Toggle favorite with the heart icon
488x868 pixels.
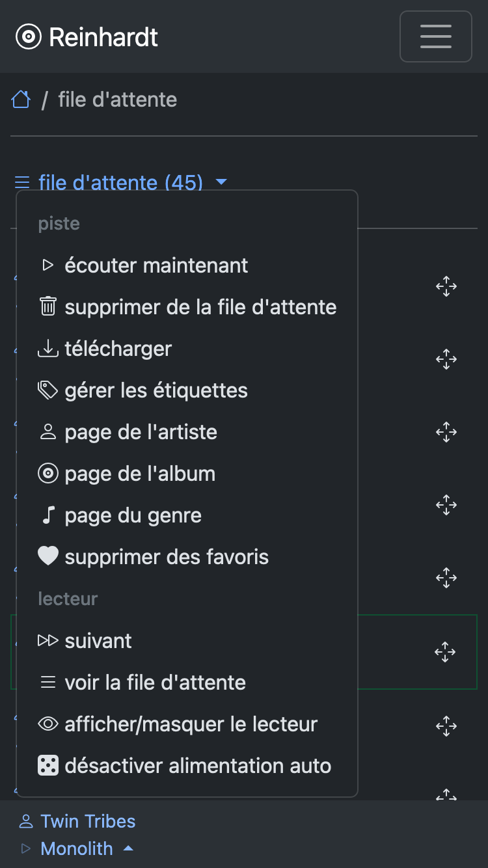pyautogui.click(x=48, y=556)
